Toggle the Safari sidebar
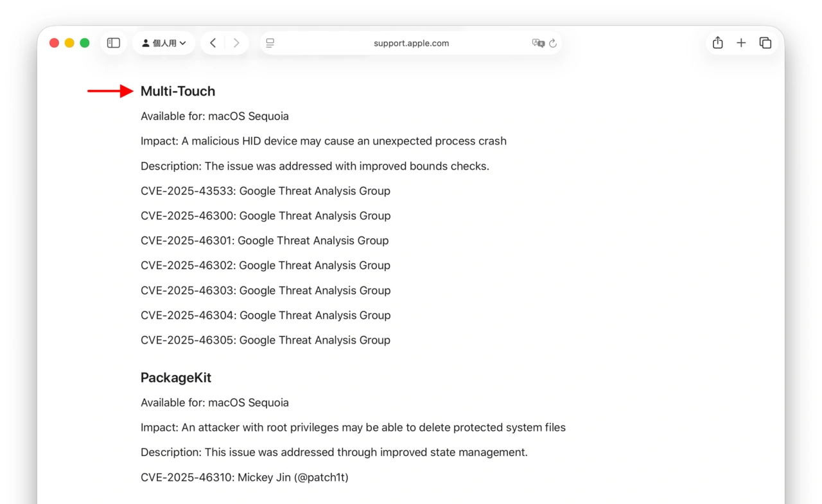Screen dimensions: 822x504 pyautogui.click(x=114, y=43)
